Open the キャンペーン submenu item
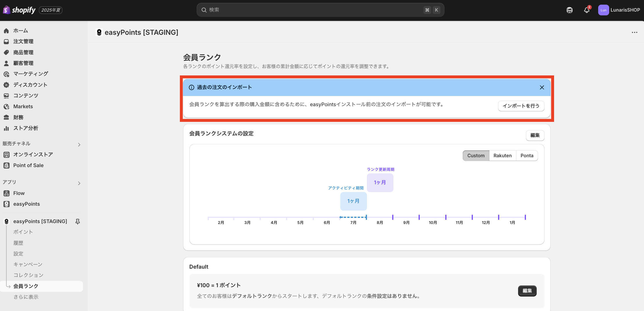 tap(28, 264)
